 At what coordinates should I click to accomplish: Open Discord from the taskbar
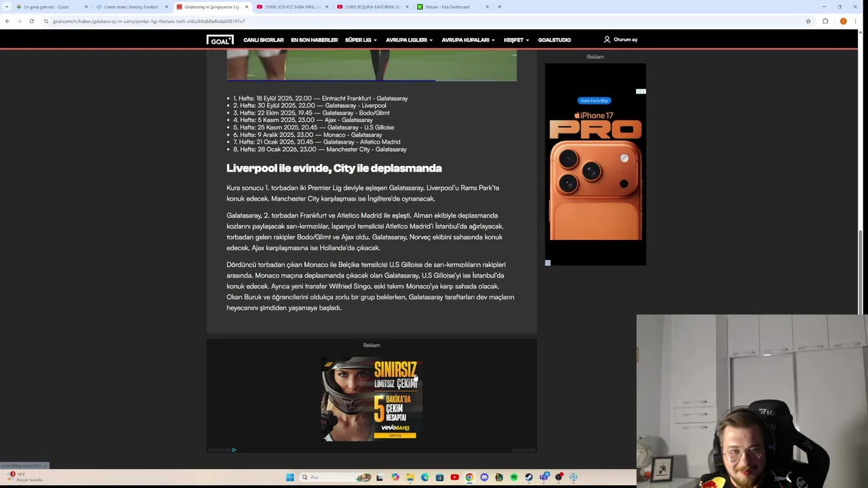484,477
